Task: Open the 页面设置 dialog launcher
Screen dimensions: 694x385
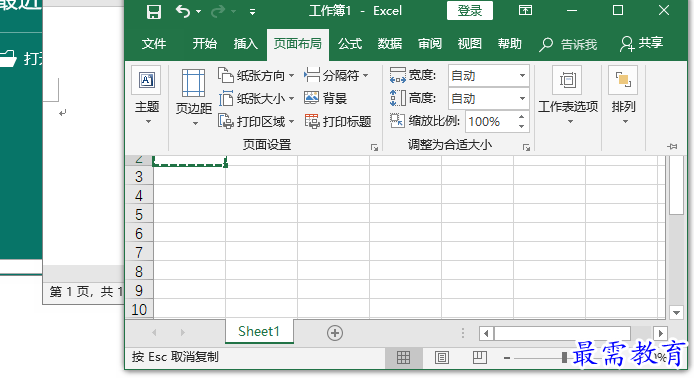Action: tap(374, 147)
